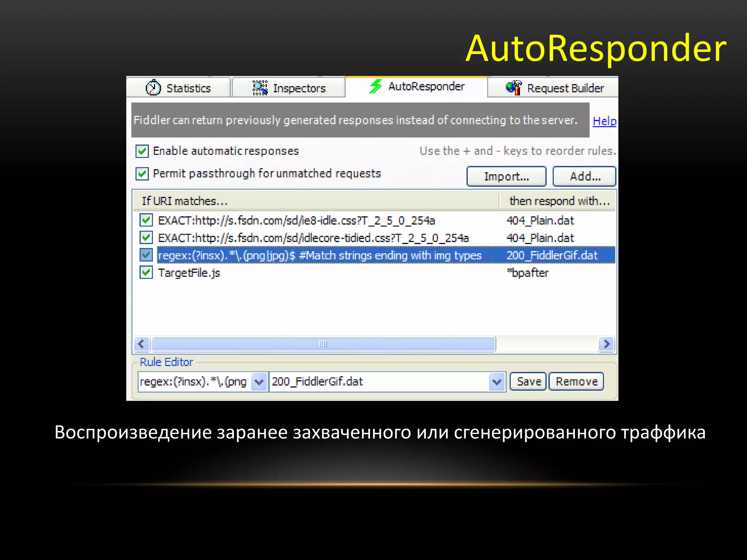Uncheck the idlecore-tidied.css rule checkbox

point(146,237)
